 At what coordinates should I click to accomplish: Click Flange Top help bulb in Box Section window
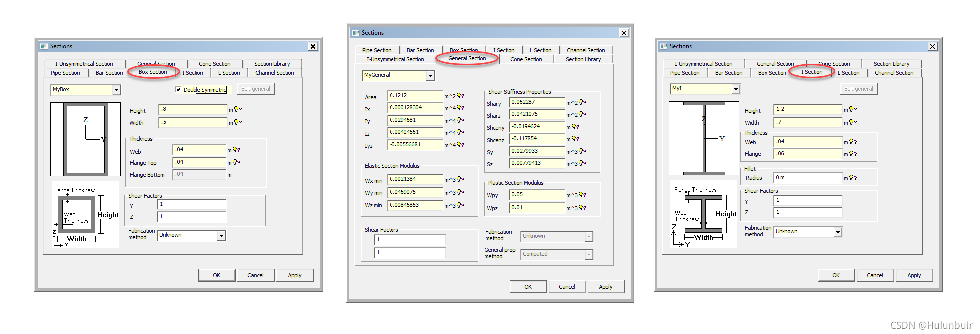point(237,162)
